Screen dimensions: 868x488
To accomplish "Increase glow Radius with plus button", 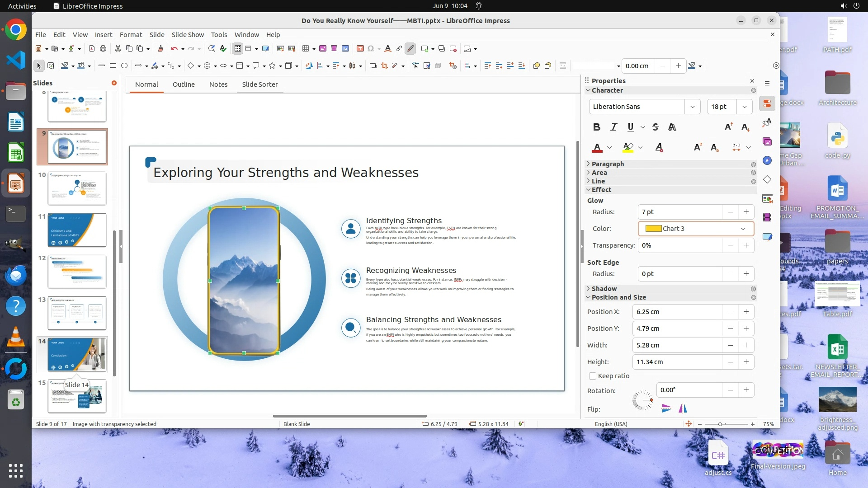I will coord(746,212).
